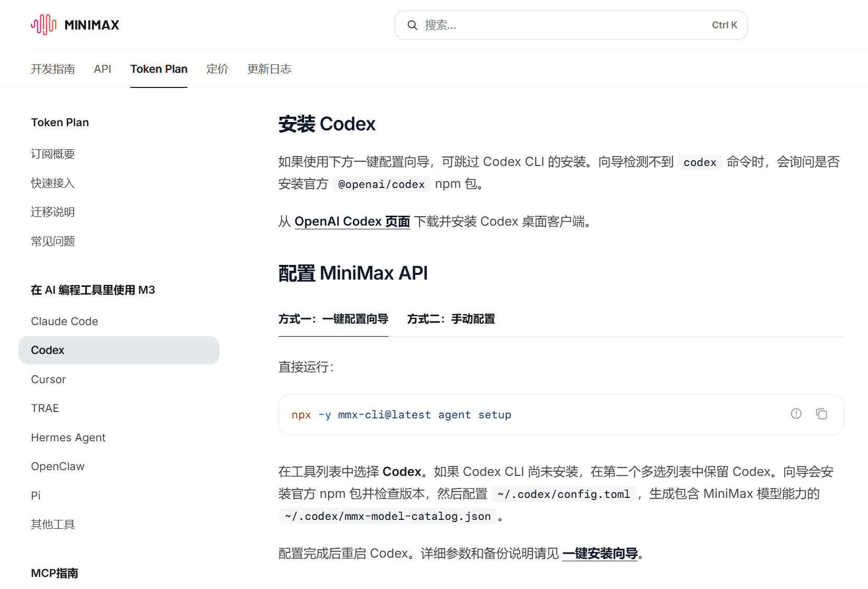
Task: Click the info icon in code block
Action: (x=796, y=414)
